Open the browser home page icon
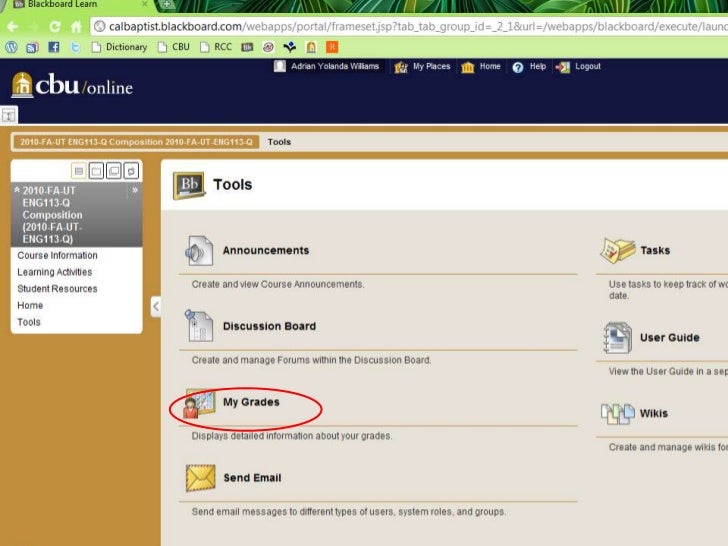 pyautogui.click(x=76, y=26)
